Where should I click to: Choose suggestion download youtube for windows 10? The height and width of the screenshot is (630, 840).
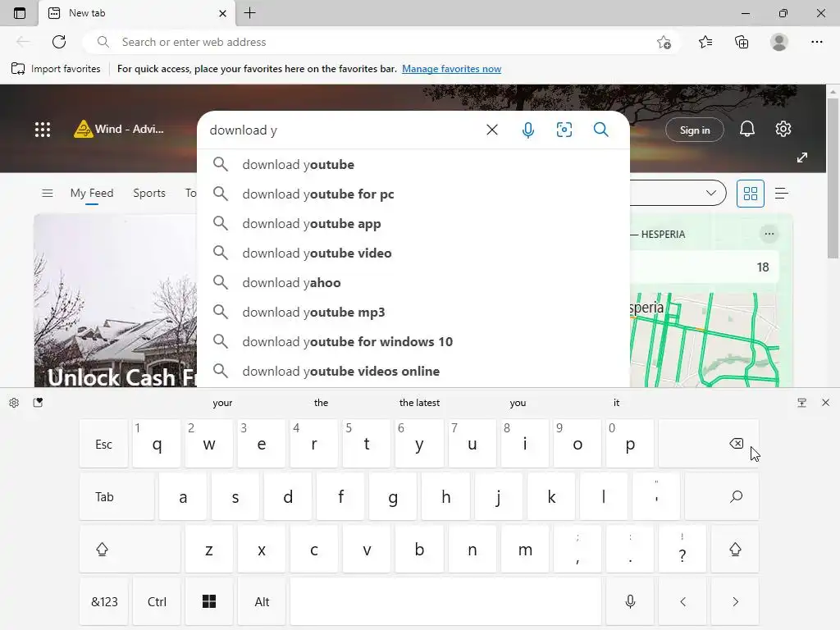413,341
